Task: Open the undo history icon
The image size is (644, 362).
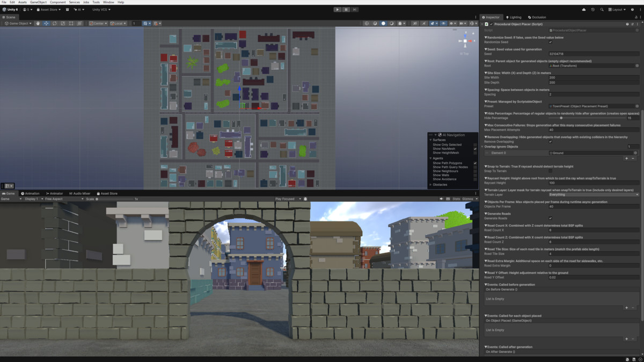Action: pyautogui.click(x=593, y=10)
